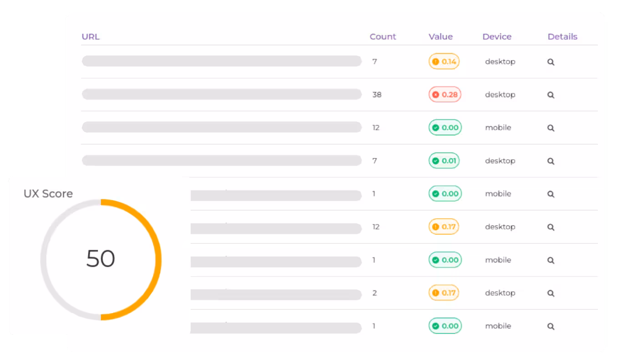
Task: Sort the table by URL column header
Action: point(91,37)
